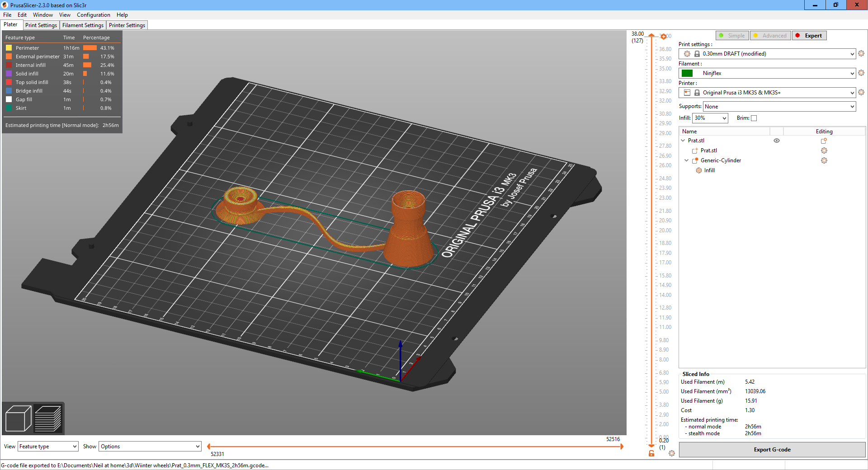Image resolution: width=868 pixels, height=470 pixels.
Task: Switch to the Plater tab
Action: click(x=11, y=25)
